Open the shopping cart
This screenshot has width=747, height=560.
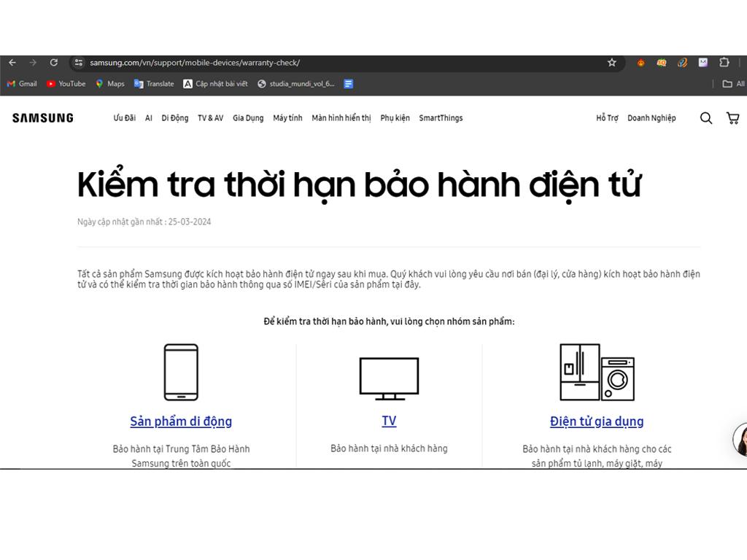point(732,118)
